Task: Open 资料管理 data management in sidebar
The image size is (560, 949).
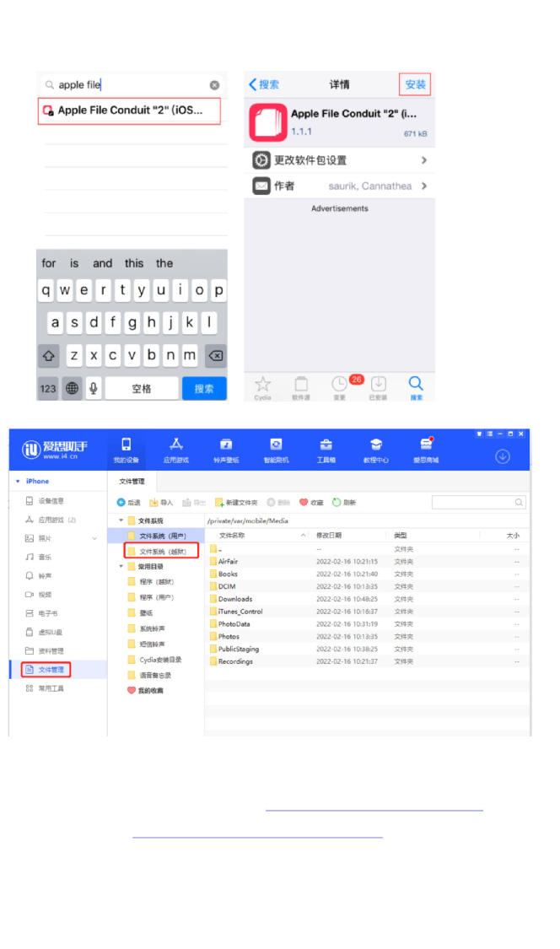Action: click(x=45, y=651)
